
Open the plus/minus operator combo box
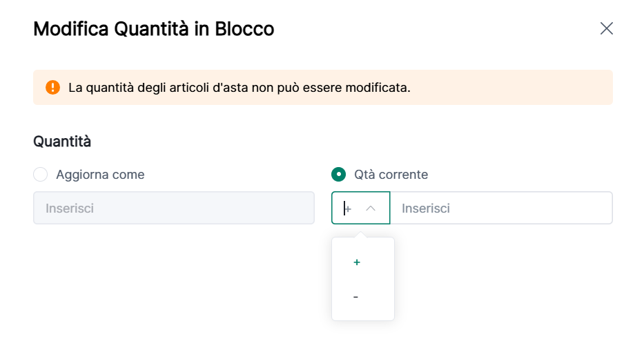(360, 208)
